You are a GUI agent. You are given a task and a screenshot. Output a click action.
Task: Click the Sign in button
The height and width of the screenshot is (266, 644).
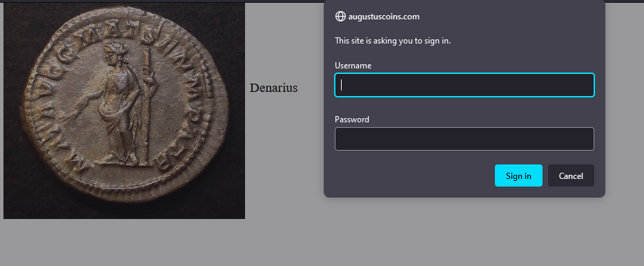tap(518, 175)
